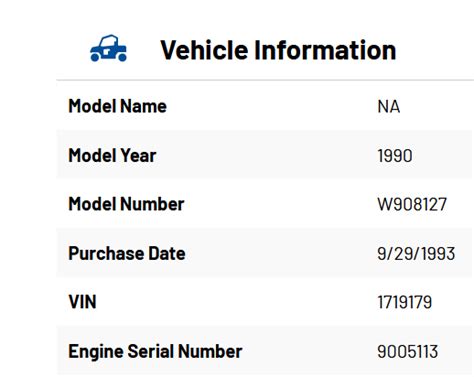Select the Purchase Date label
This screenshot has width=474, height=377.
click(x=127, y=253)
